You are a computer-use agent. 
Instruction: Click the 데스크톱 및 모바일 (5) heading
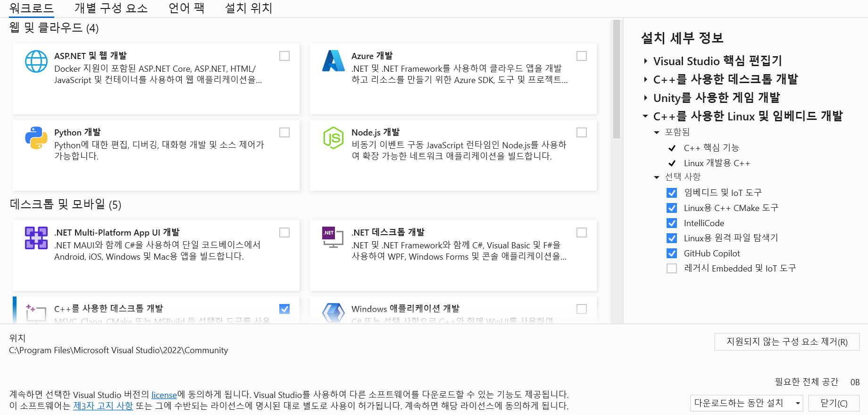coord(65,204)
